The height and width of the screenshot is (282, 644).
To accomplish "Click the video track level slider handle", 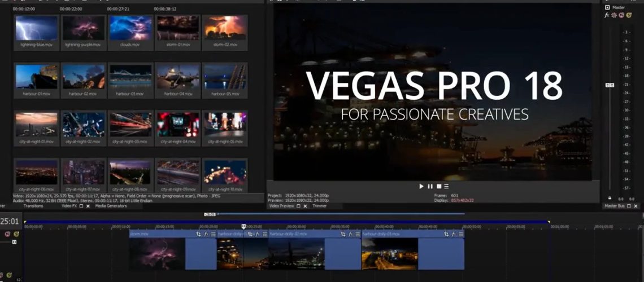I will (15, 243).
